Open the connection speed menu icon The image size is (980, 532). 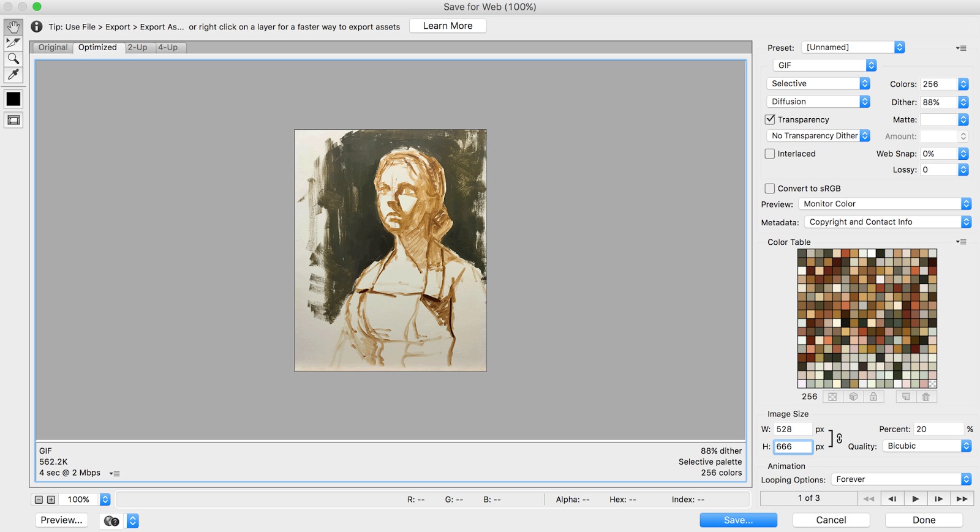click(115, 473)
